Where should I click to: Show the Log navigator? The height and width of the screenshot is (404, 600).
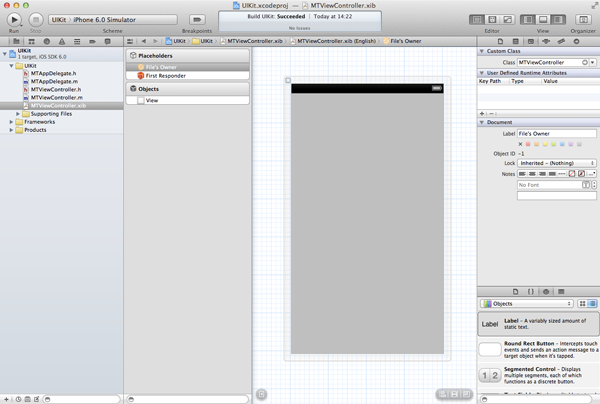point(108,41)
